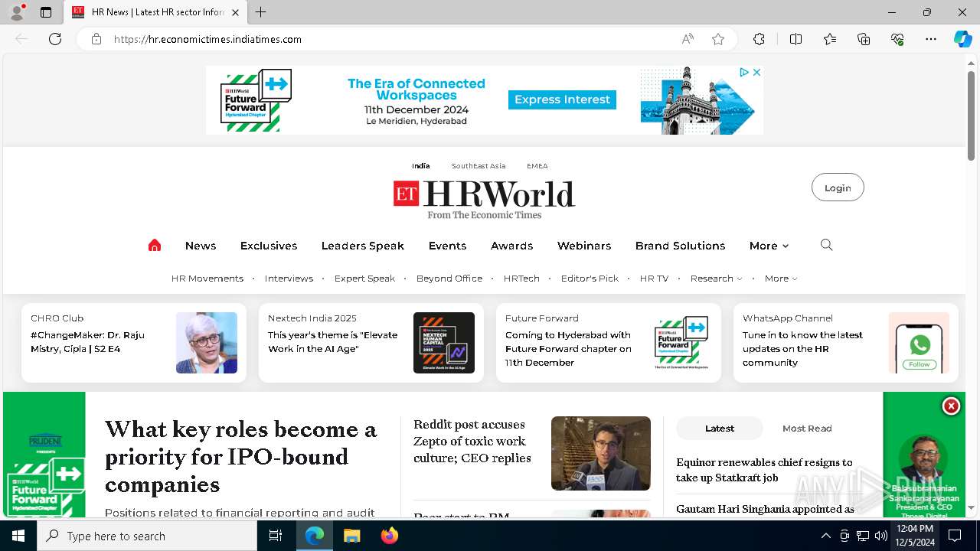Go to the Awards section
Screen dimensions: 980x551
tap(511, 246)
